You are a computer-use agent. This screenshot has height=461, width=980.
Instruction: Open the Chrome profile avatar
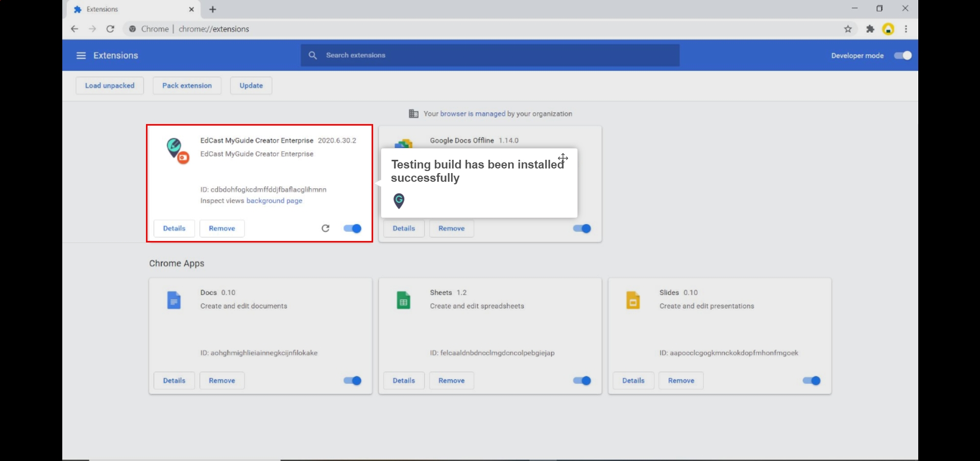click(x=889, y=29)
